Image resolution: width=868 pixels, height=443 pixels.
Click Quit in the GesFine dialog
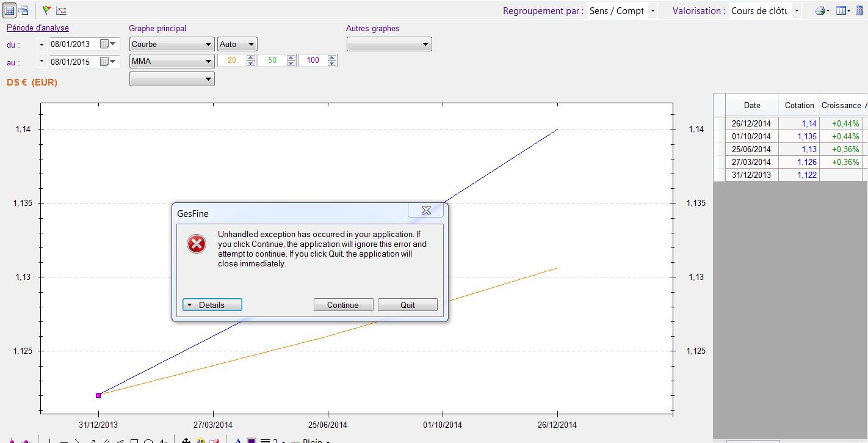[x=408, y=305]
